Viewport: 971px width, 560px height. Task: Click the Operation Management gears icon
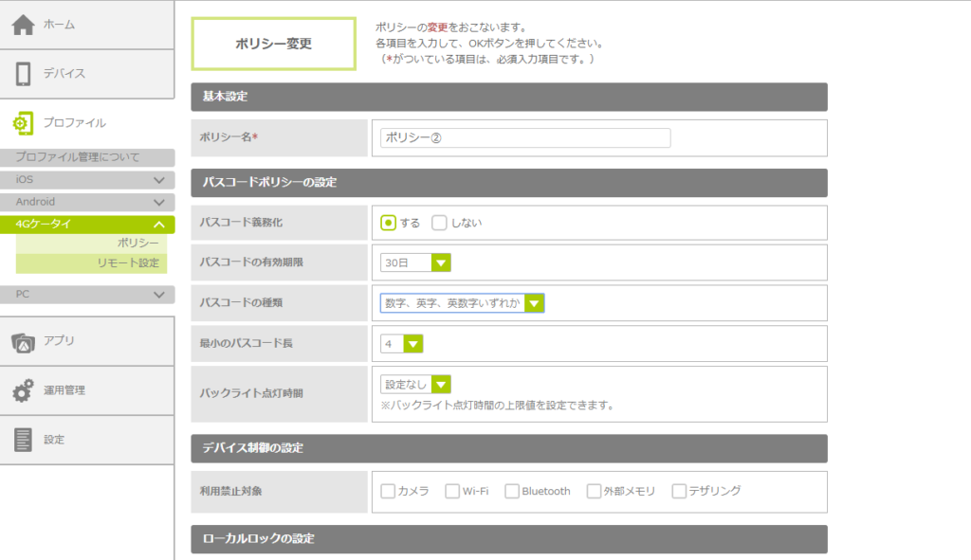tap(24, 390)
